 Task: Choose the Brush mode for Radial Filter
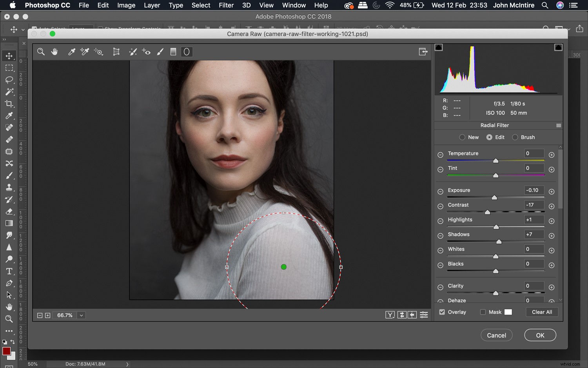coord(515,137)
